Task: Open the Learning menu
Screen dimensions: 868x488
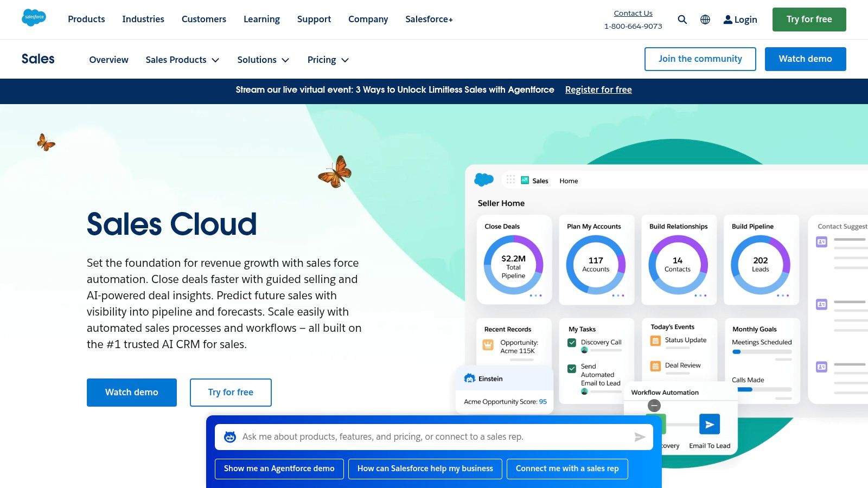Action: click(x=261, y=19)
